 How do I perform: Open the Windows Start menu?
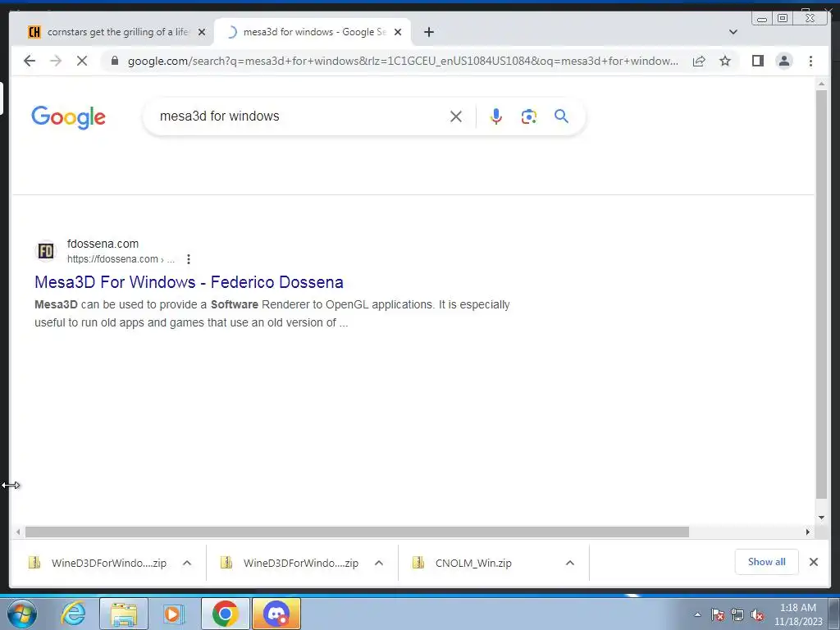pyautogui.click(x=22, y=614)
